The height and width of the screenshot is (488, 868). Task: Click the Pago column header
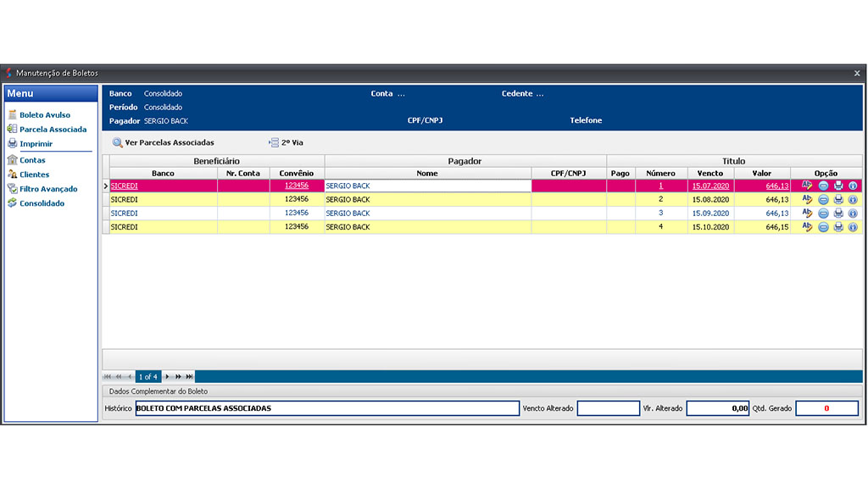coord(620,173)
